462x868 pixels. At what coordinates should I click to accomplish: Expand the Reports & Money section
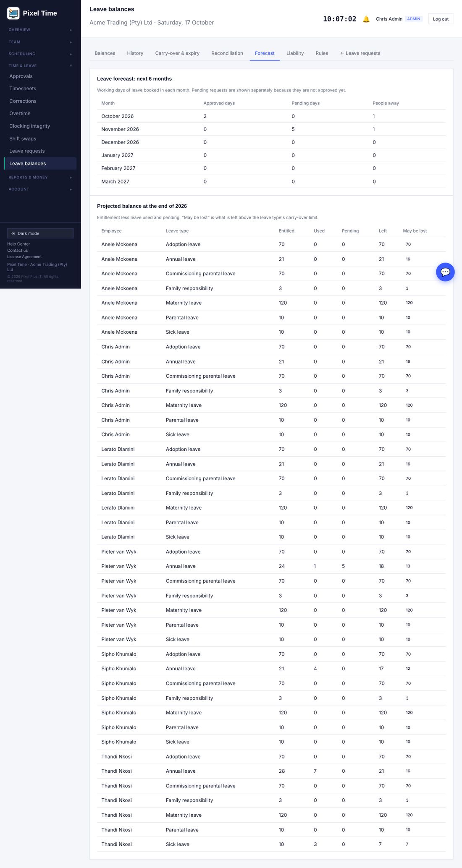click(x=40, y=177)
